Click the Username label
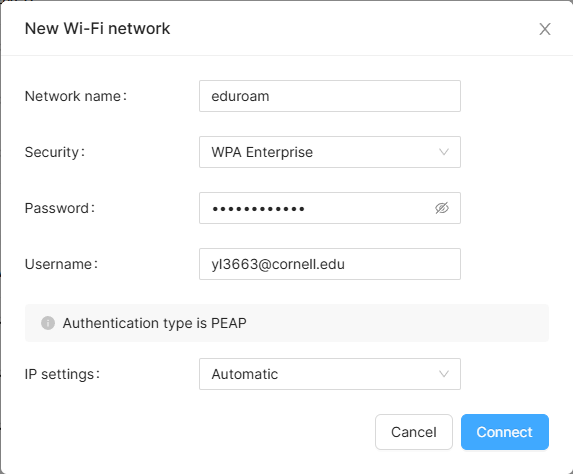Viewport: 573px width, 474px height. (61, 264)
